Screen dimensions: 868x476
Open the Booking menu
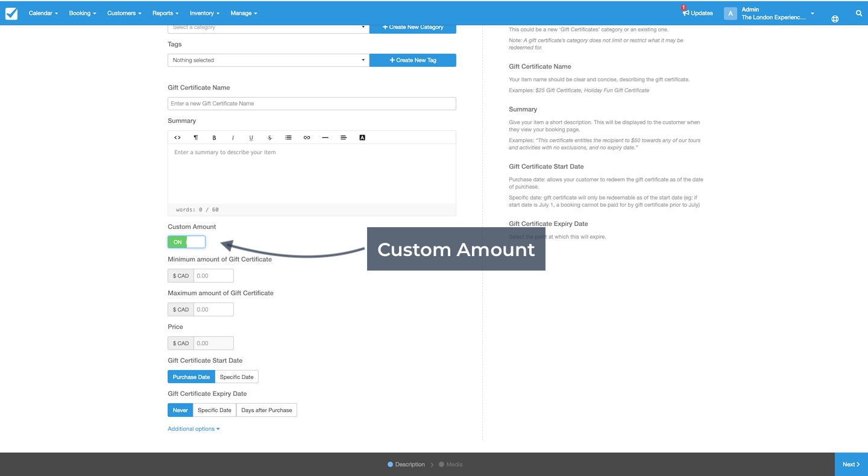pos(83,13)
